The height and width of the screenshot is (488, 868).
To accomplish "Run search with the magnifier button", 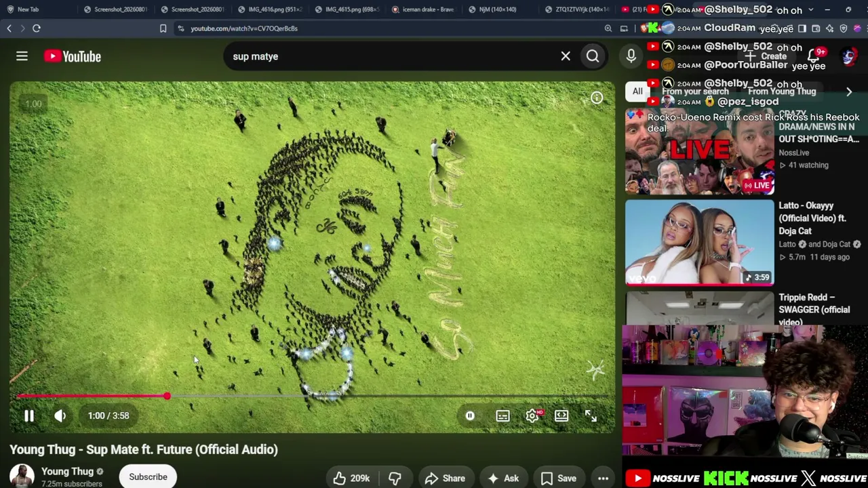I will coord(593,56).
